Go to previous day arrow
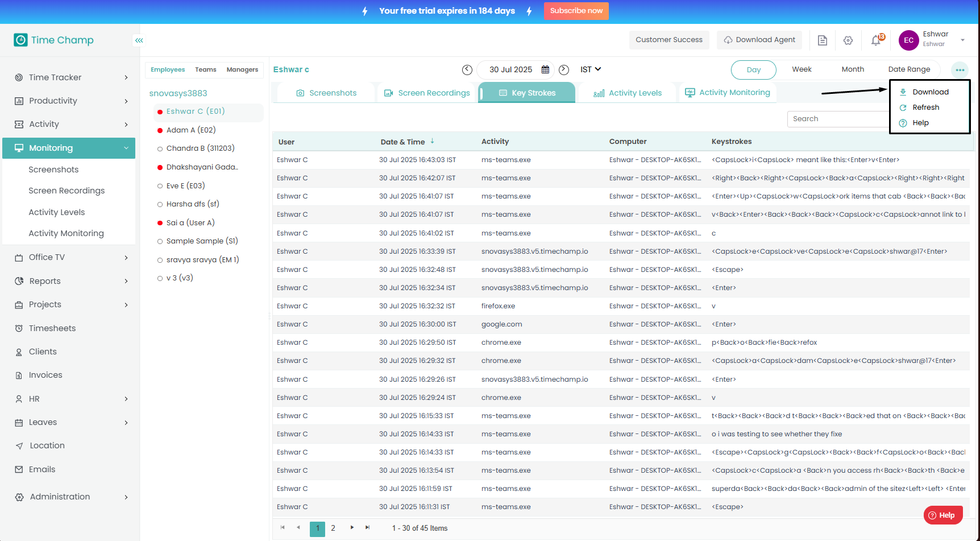The image size is (980, 541). point(467,69)
